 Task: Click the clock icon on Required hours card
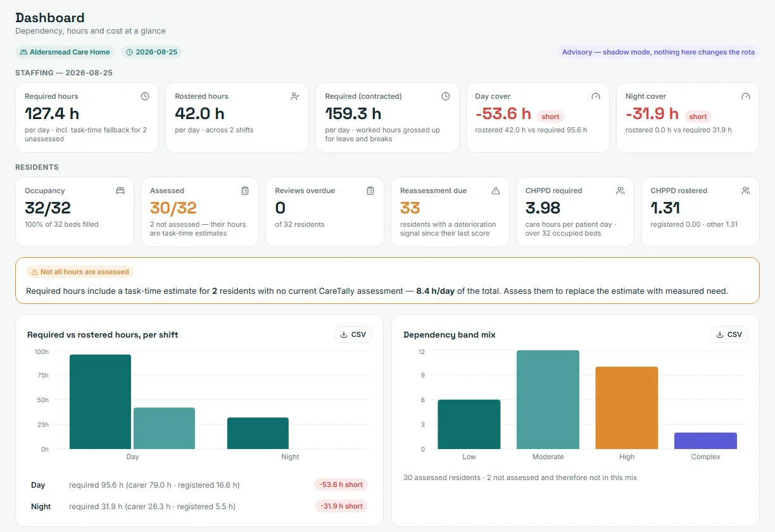pos(145,96)
